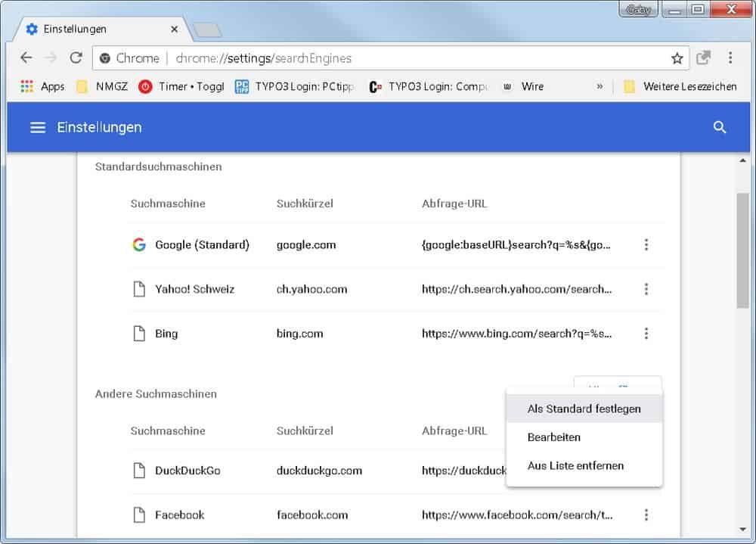This screenshot has width=756, height=544.
Task: Click the vertical scrollbar thumb
Action: [x=742, y=250]
